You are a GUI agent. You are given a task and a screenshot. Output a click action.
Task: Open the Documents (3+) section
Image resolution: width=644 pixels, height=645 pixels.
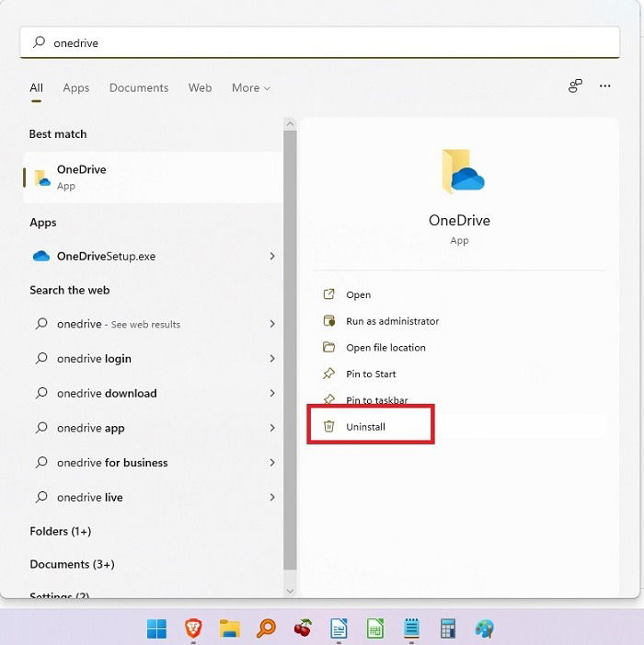[73, 564]
